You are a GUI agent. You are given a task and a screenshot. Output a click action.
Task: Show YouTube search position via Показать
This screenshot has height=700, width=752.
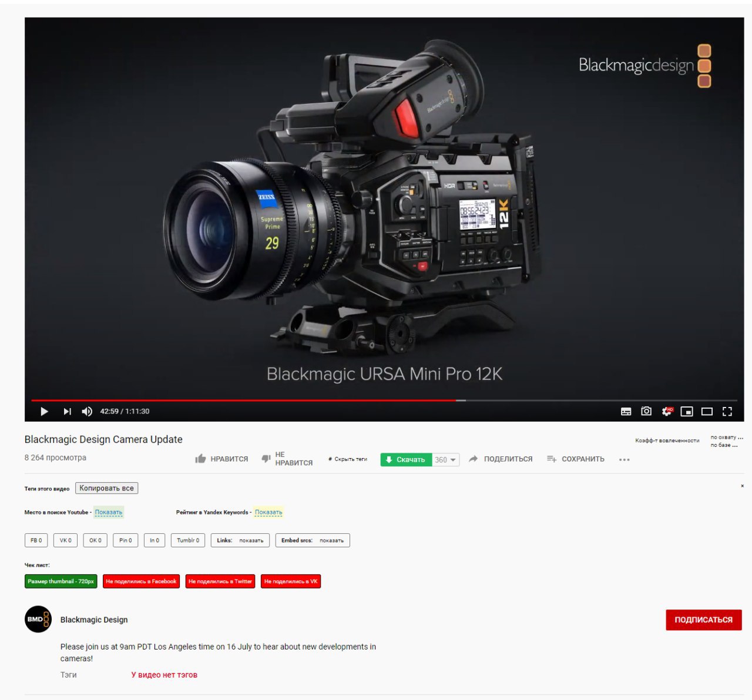point(109,512)
